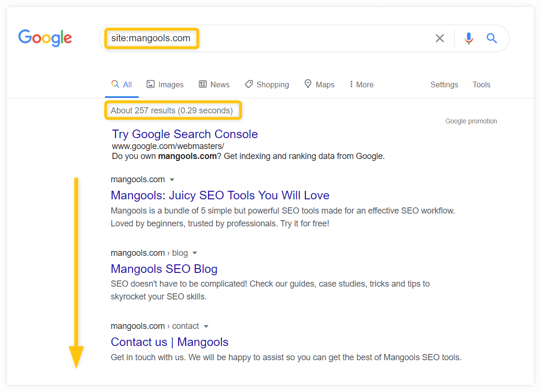This screenshot has height=392, width=541.
Task: Click the About 257 results text
Action: pos(172,111)
